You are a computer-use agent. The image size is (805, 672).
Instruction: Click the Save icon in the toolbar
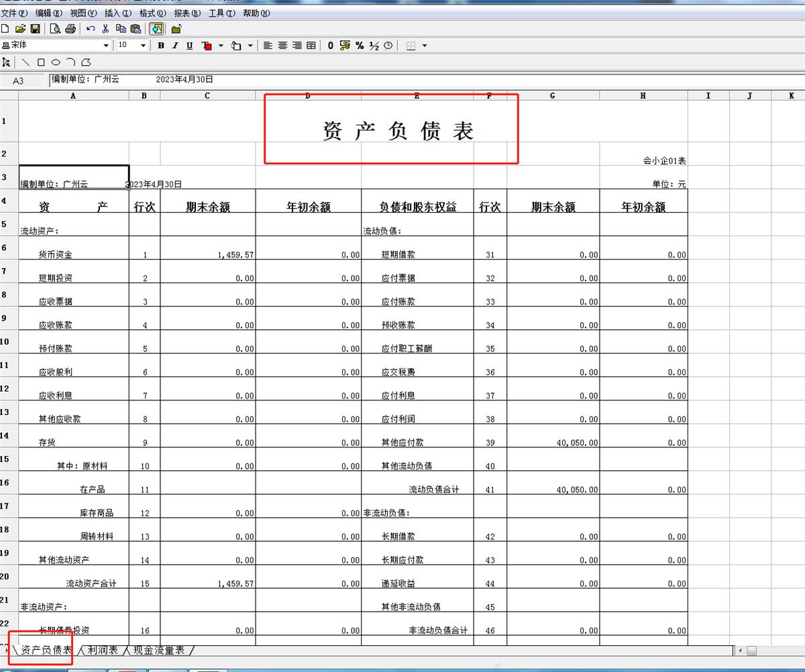coord(35,29)
